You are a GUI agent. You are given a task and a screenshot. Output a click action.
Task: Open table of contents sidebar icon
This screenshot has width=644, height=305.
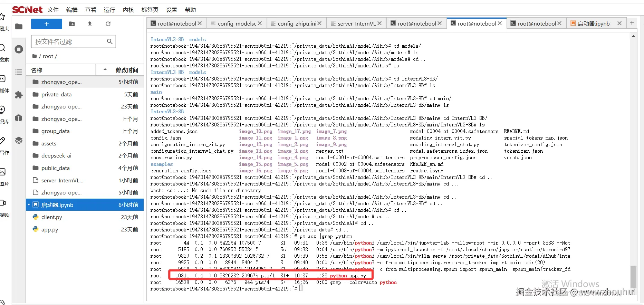click(x=19, y=72)
